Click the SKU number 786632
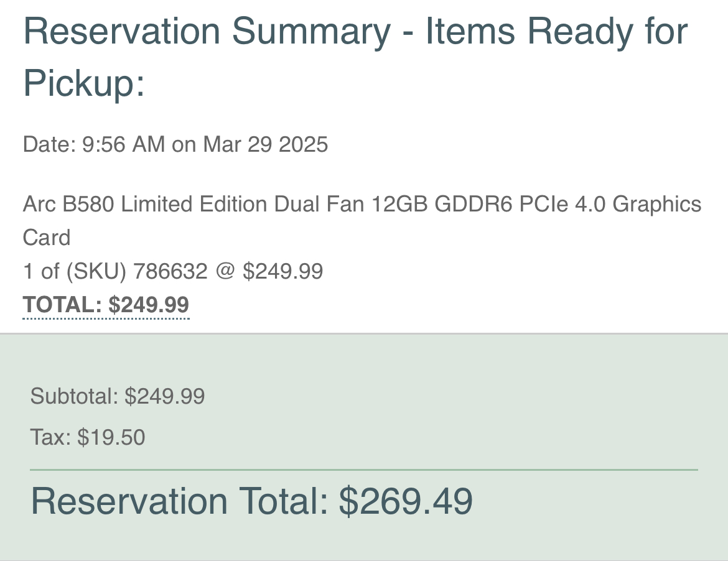Image resolution: width=728 pixels, height=561 pixels. (x=170, y=271)
